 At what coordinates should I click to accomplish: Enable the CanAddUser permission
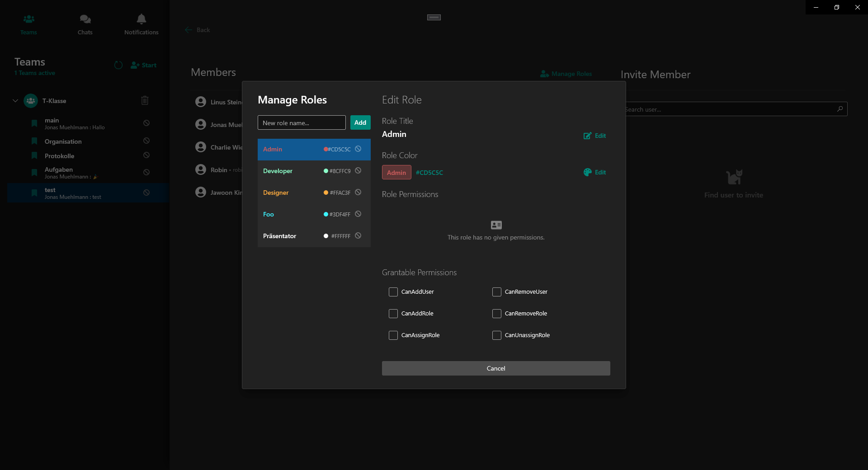coord(393,292)
